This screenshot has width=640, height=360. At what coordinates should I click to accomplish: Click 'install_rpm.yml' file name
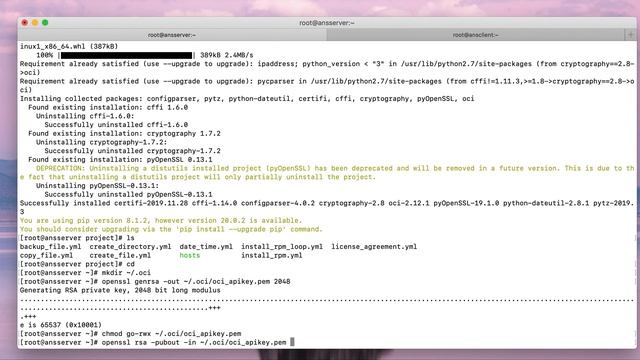tap(271, 256)
